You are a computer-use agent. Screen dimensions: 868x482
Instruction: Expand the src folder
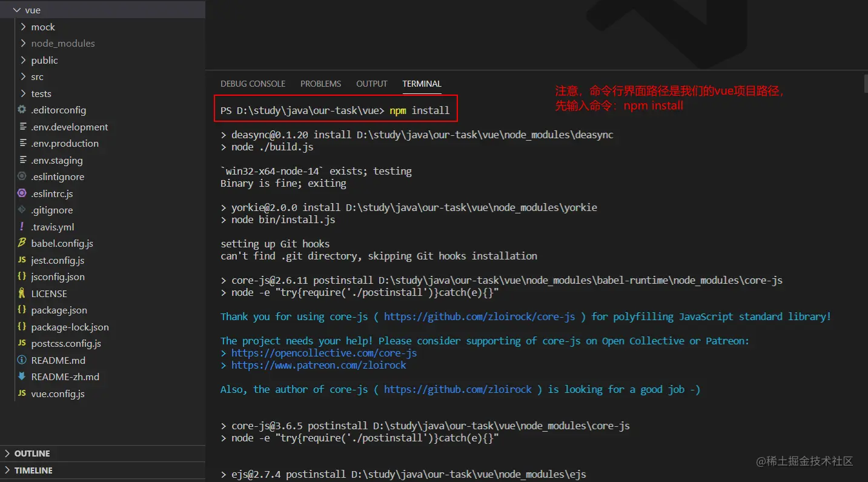[x=24, y=76]
